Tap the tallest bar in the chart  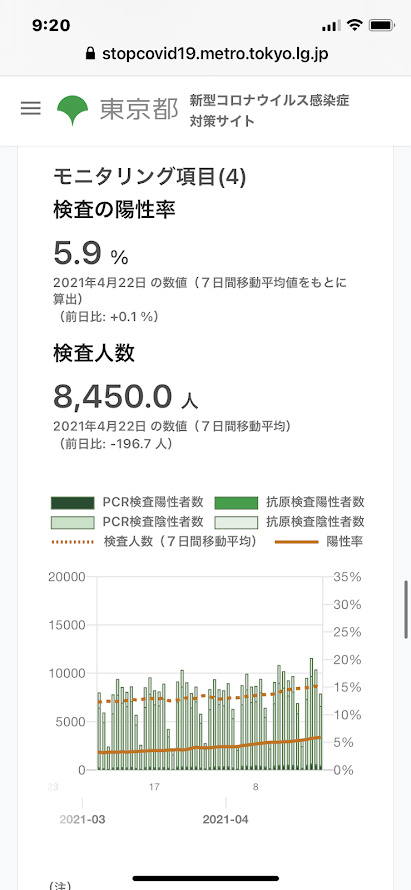click(x=311, y=713)
